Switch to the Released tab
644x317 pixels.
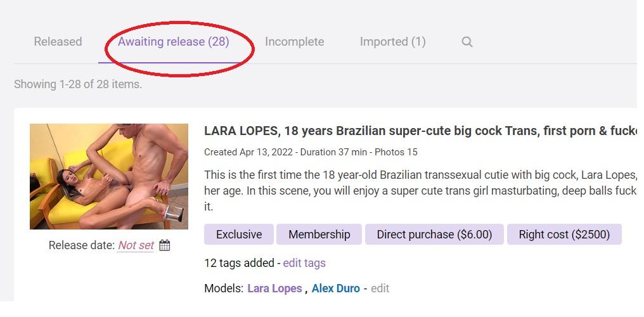click(x=58, y=42)
